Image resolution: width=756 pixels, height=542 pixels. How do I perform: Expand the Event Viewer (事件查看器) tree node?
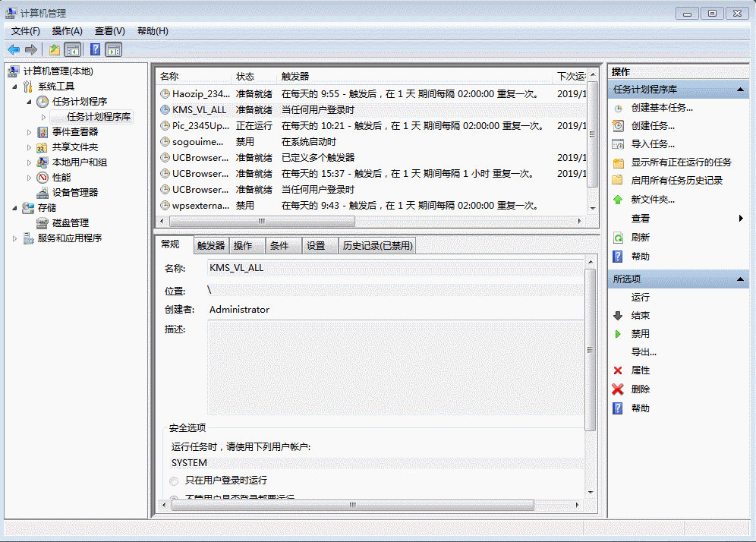click(29, 132)
